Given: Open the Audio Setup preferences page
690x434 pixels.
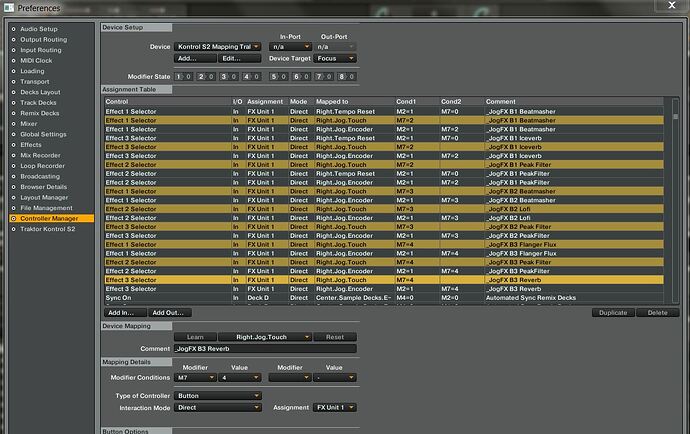Looking at the screenshot, I should pos(39,29).
